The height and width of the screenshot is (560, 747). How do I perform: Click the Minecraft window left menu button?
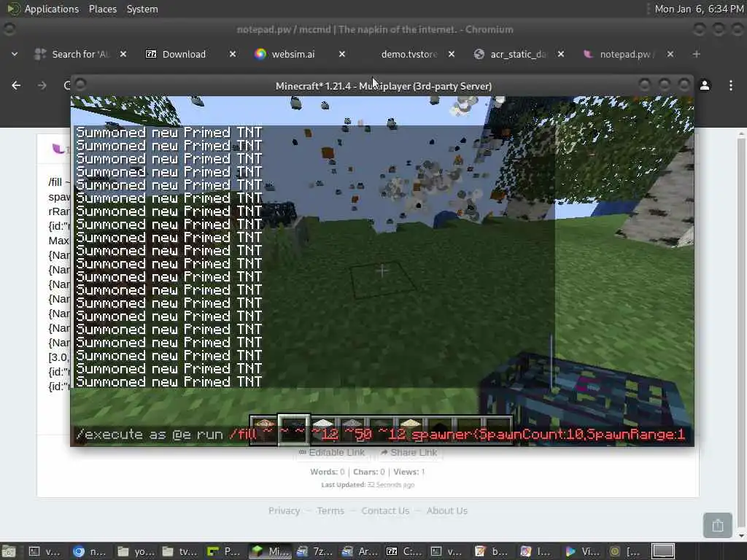(x=80, y=85)
